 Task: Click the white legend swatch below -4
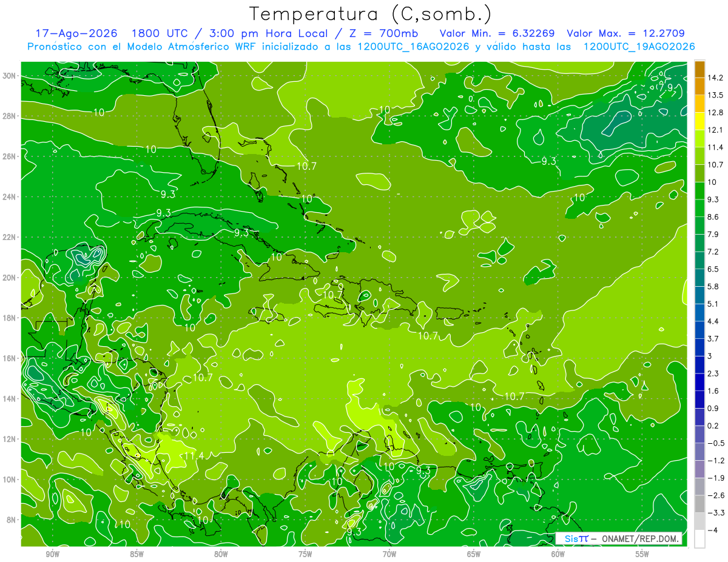pos(699,538)
